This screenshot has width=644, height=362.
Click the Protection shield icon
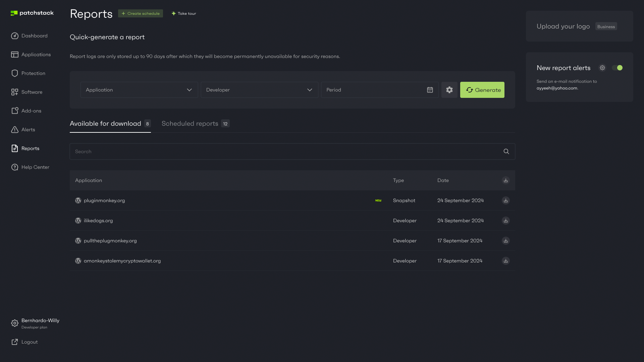pyautogui.click(x=15, y=73)
